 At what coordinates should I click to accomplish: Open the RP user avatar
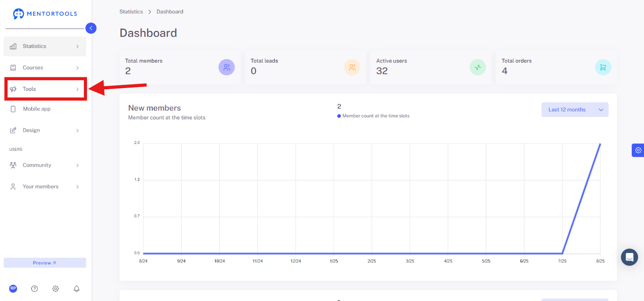13,289
